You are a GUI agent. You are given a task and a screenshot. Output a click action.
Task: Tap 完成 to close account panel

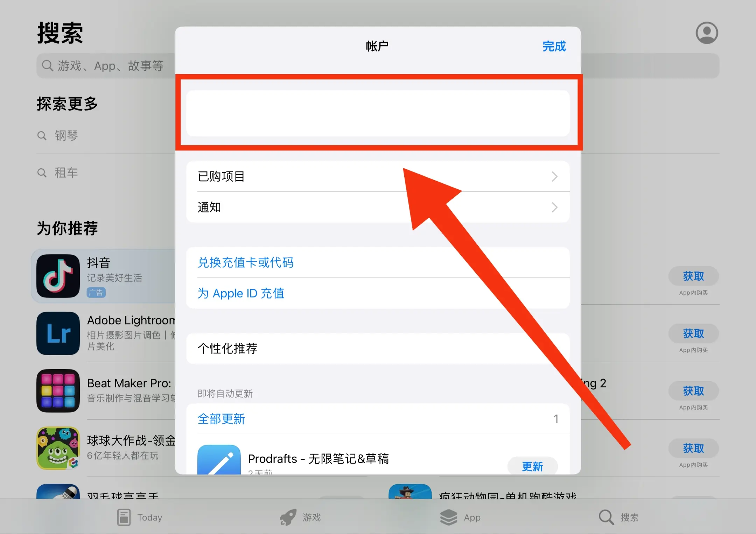point(553,46)
